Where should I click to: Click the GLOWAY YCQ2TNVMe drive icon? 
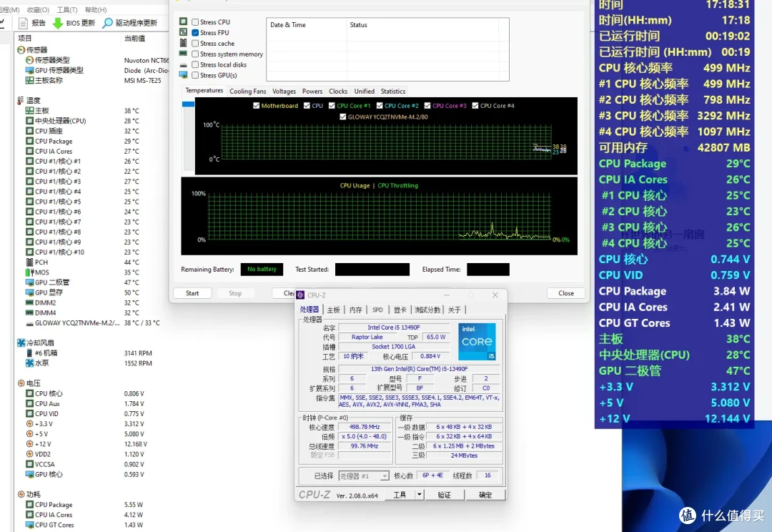(x=29, y=323)
